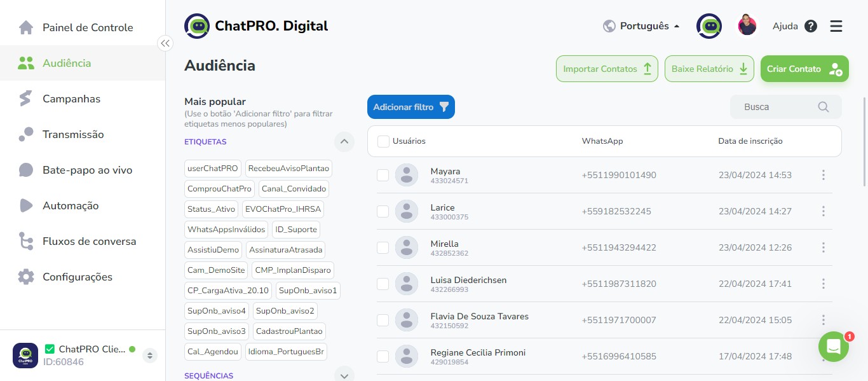This screenshot has height=381, width=868.
Task: Click the magnifier icon in the Busca field
Action: [824, 107]
